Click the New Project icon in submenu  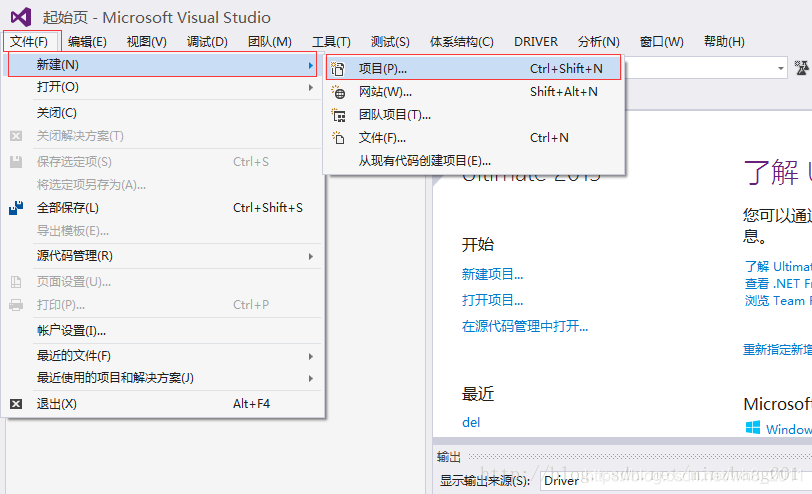(x=338, y=68)
